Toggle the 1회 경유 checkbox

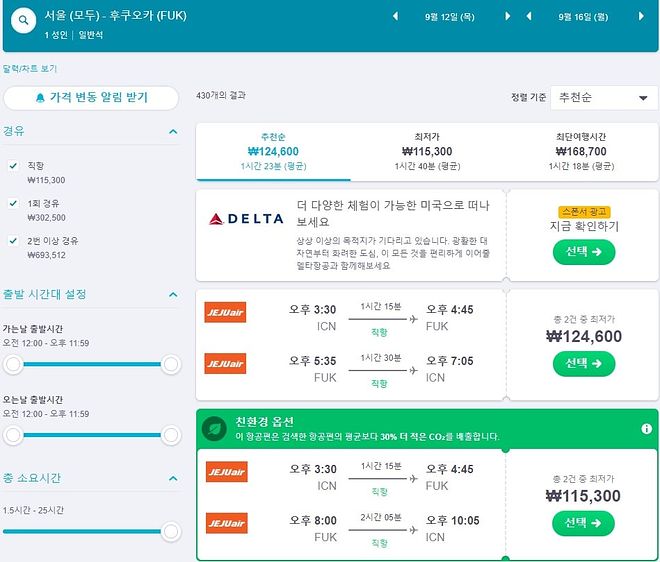tap(13, 203)
